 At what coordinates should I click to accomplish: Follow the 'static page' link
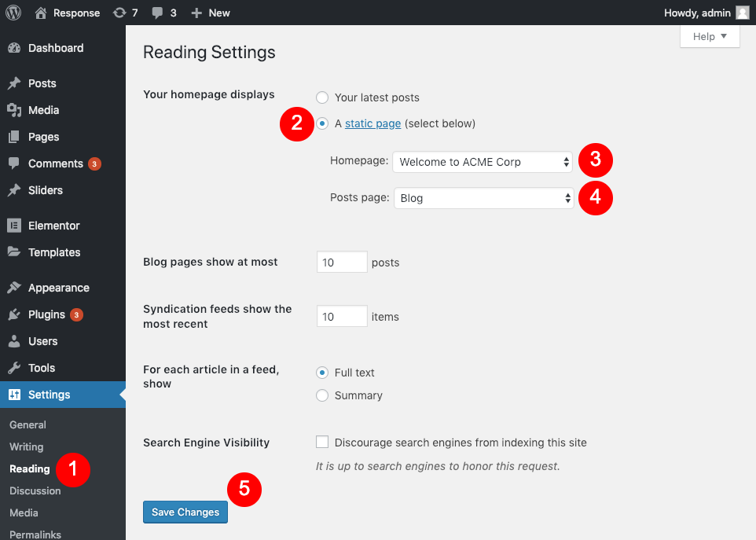[372, 123]
